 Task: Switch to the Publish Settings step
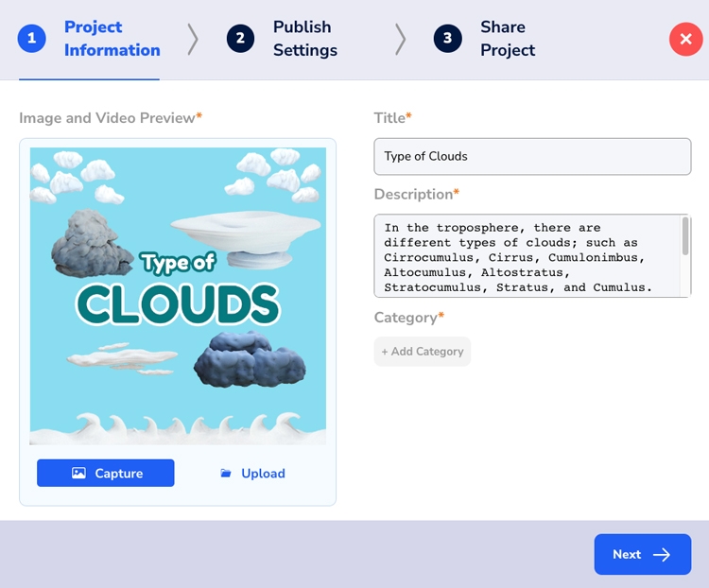304,39
